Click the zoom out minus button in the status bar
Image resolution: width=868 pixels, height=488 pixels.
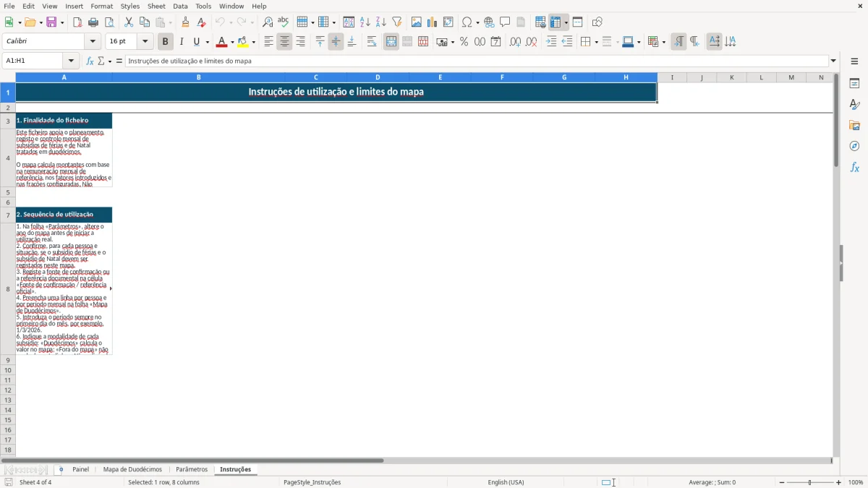782,482
